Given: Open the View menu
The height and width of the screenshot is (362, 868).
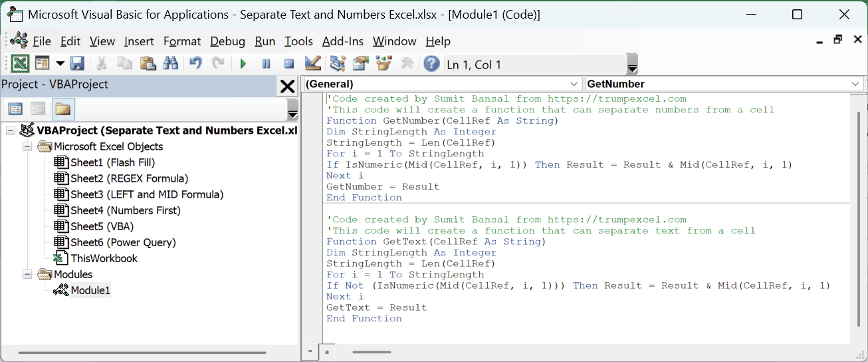Looking at the screenshot, I should (x=102, y=41).
